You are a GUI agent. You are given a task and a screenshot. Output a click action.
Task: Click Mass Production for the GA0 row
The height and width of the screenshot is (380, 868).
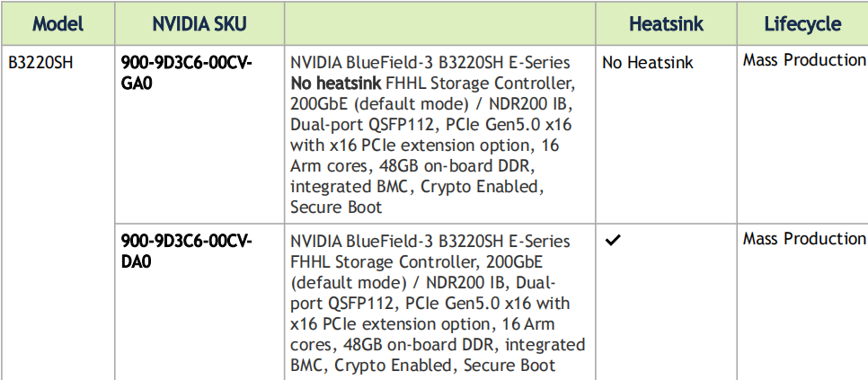click(804, 60)
